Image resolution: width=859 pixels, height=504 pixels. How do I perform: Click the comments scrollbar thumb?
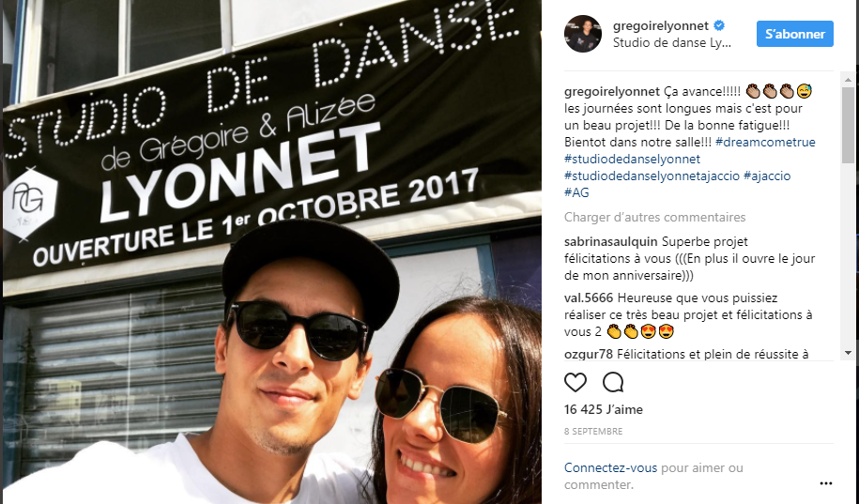pos(848,124)
